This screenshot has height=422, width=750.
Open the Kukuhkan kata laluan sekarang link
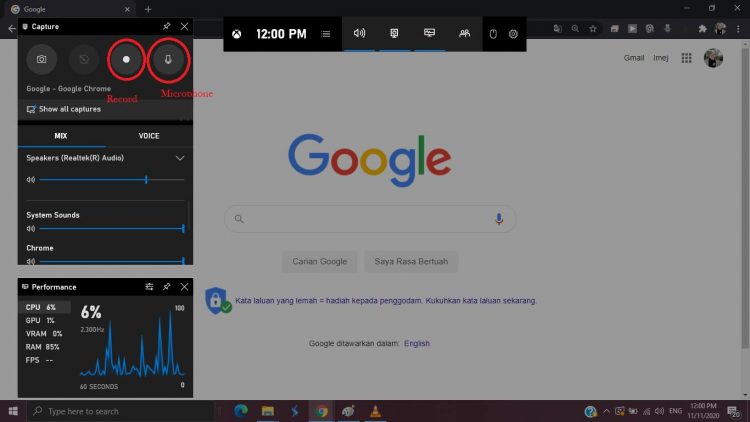click(481, 300)
